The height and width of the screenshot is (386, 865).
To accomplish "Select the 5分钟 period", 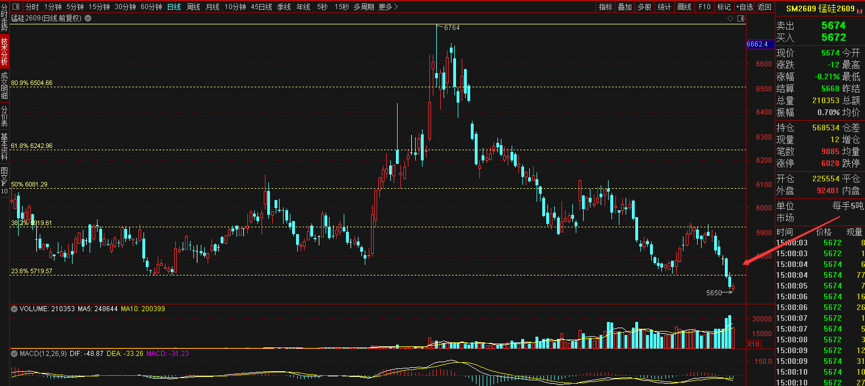I will pos(75,7).
